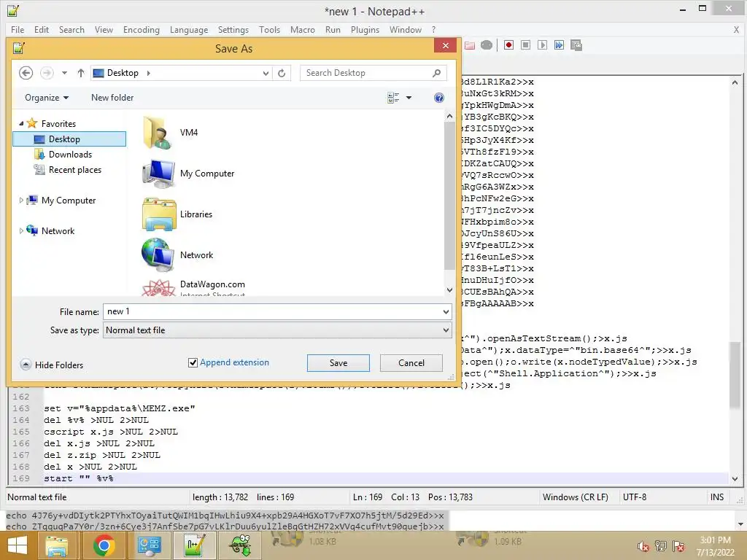Click the Cancel button
Screen dimensions: 747x560
(x=411, y=363)
